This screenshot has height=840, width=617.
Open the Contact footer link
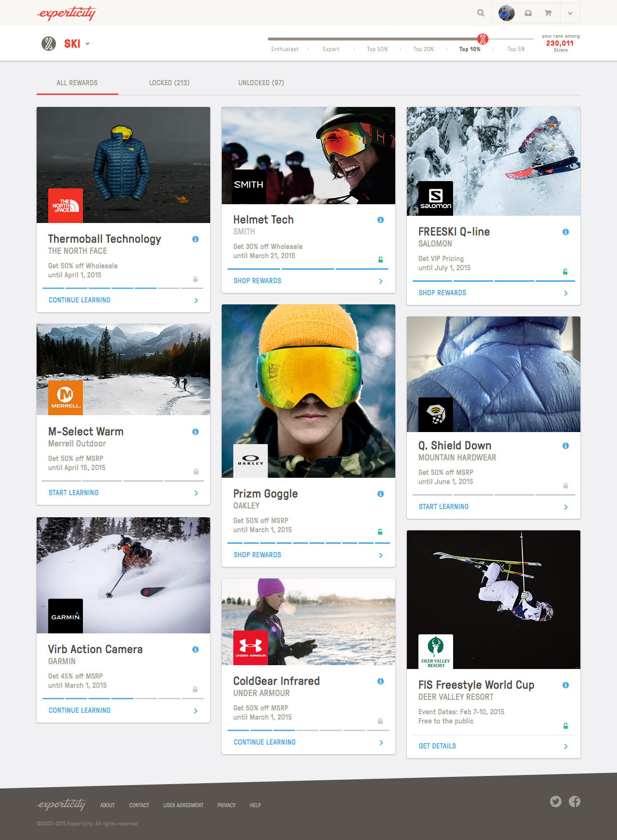pyautogui.click(x=139, y=805)
